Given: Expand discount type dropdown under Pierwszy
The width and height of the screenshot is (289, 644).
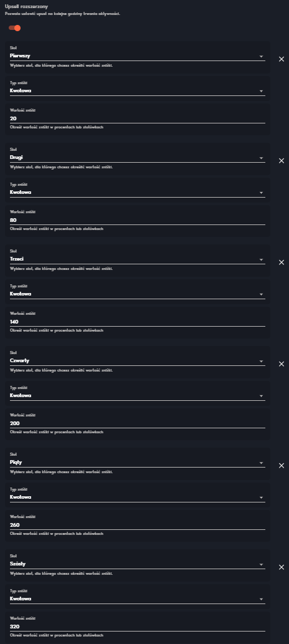Looking at the screenshot, I should [x=138, y=91].
